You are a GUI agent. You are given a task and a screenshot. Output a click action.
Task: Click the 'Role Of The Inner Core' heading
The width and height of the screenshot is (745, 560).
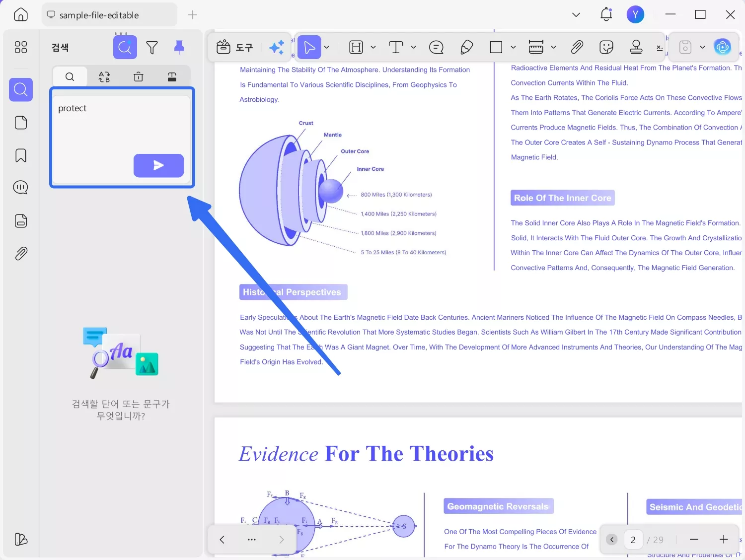pos(563,198)
